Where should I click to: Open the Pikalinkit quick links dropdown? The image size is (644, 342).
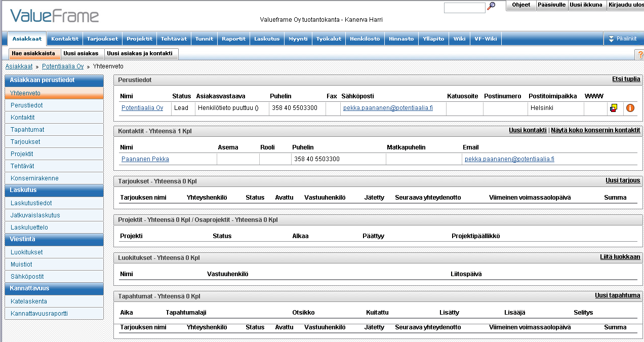coord(623,39)
